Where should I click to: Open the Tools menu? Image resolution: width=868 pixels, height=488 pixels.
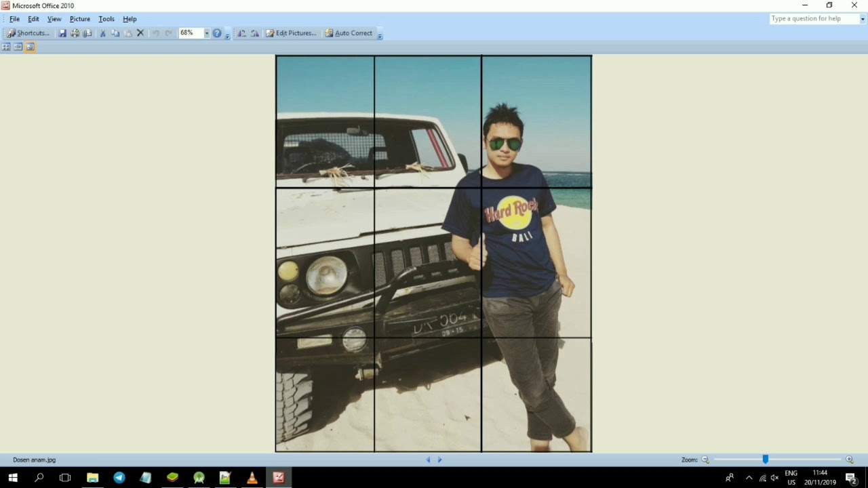[106, 19]
